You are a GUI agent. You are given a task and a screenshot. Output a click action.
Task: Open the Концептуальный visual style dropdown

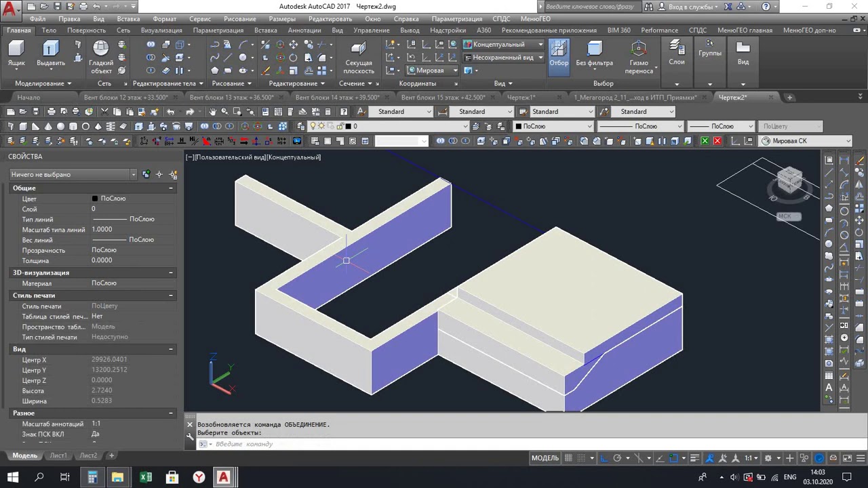coord(503,44)
